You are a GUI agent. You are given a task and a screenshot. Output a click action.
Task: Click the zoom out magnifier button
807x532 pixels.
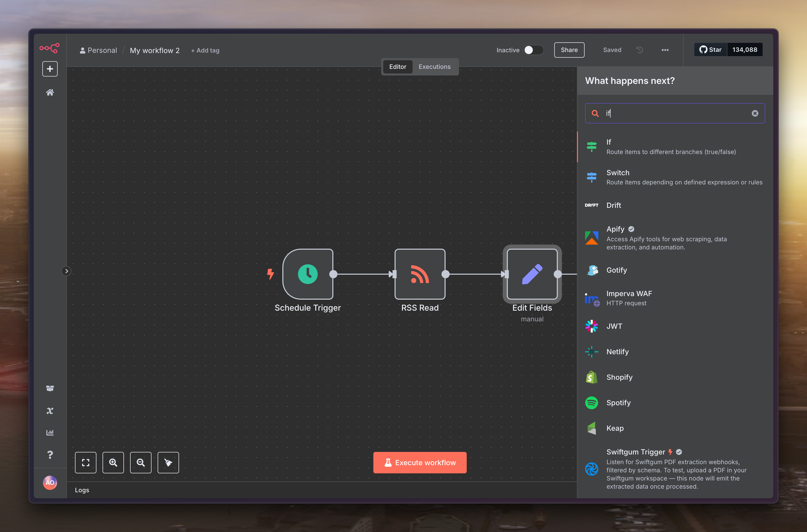coord(141,462)
